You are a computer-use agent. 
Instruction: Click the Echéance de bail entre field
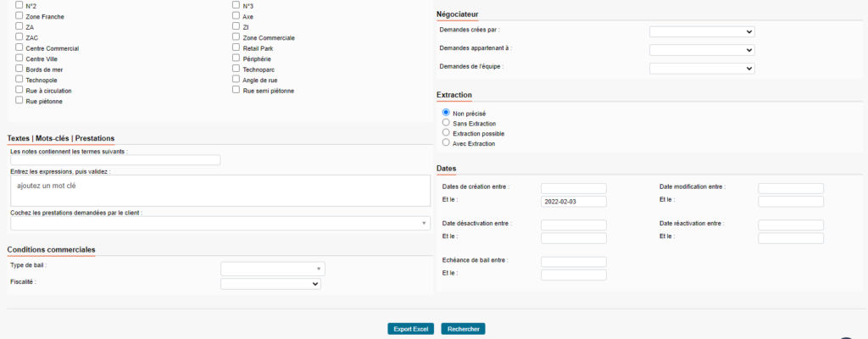tap(573, 261)
